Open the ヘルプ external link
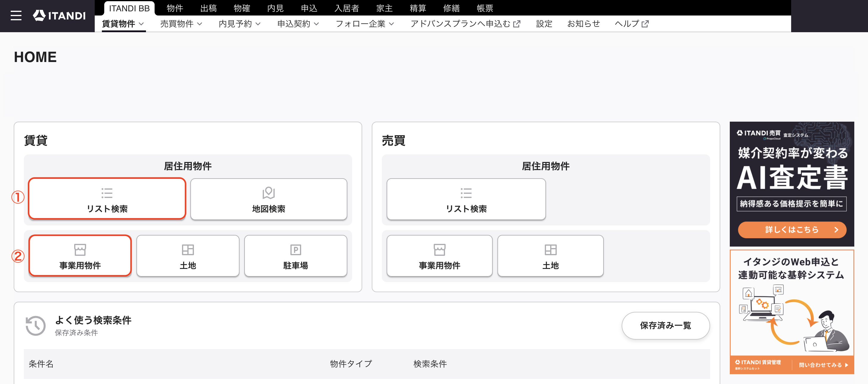 coord(631,24)
